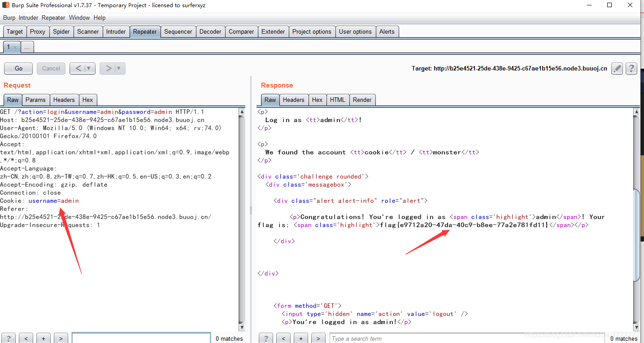
Task: Close Repeater tab 1 with x
Action: 15,47
